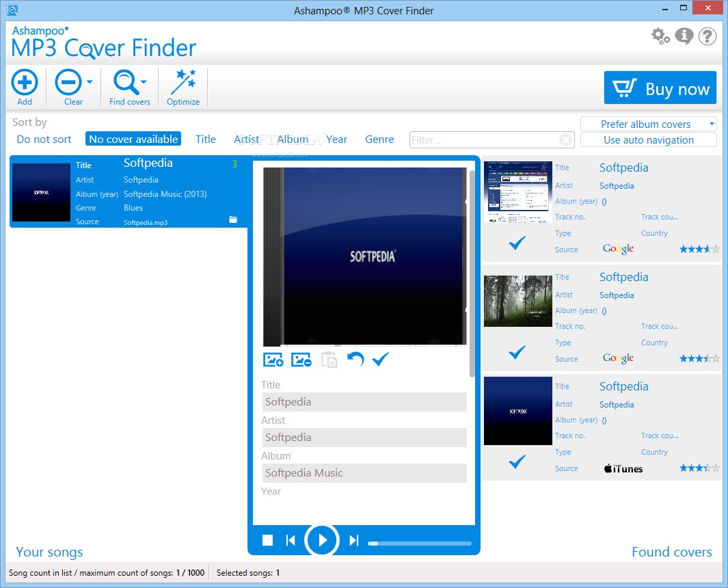
Task: Select the No cover available filter
Action: click(x=133, y=138)
